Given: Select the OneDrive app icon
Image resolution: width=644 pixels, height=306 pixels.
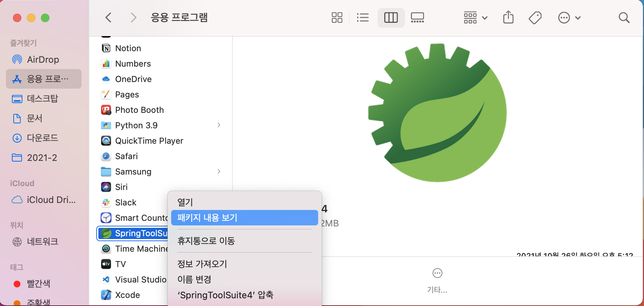Looking at the screenshot, I should pos(106,79).
